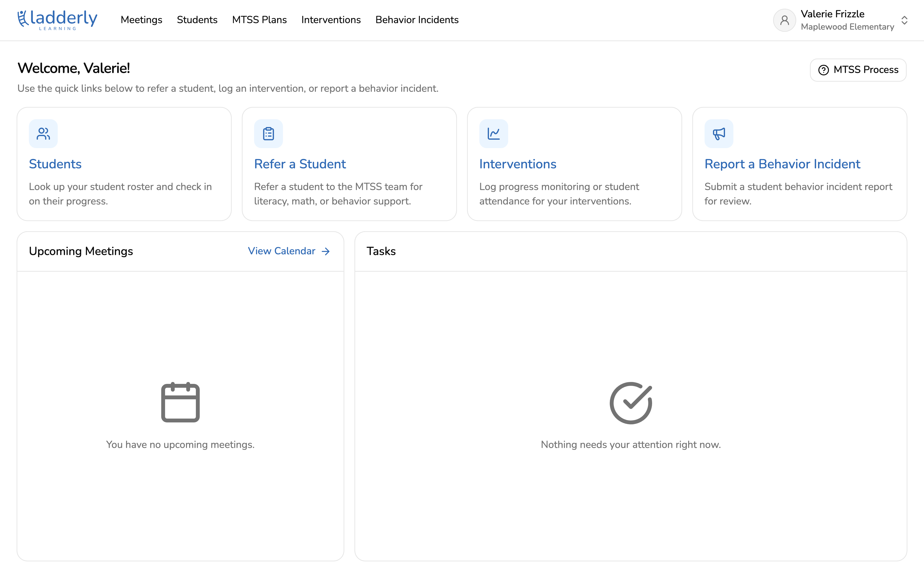
Task: Click the Students card people icon
Action: pos(43,134)
